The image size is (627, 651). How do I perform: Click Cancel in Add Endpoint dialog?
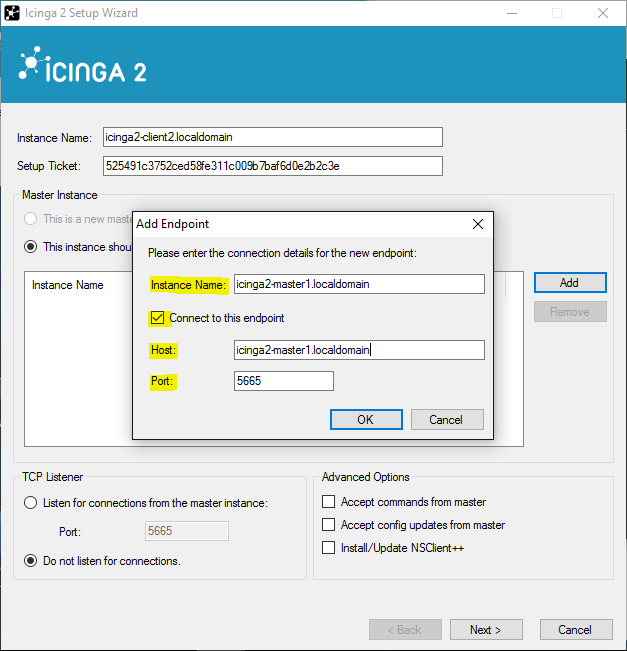447,419
